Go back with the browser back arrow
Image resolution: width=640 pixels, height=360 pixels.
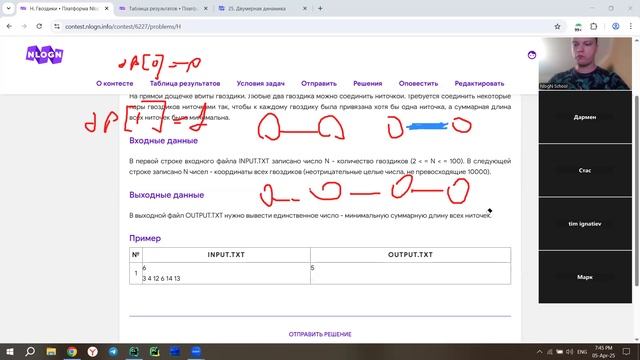point(9,27)
